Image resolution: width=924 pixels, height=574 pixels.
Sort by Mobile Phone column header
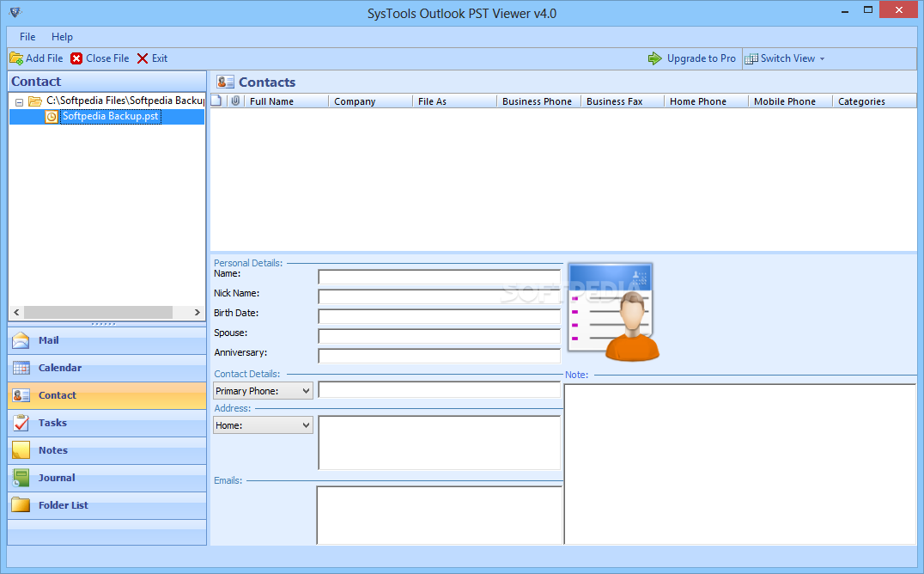(791, 101)
